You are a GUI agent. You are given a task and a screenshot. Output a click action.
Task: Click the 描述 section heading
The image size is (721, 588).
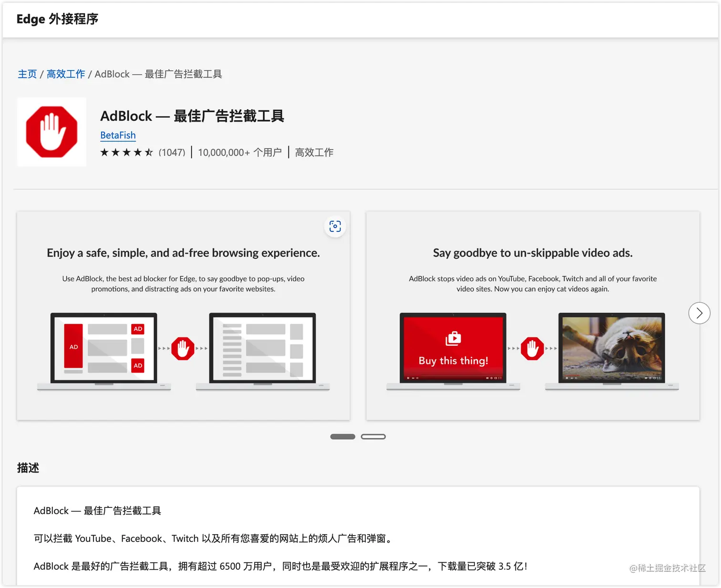[28, 468]
